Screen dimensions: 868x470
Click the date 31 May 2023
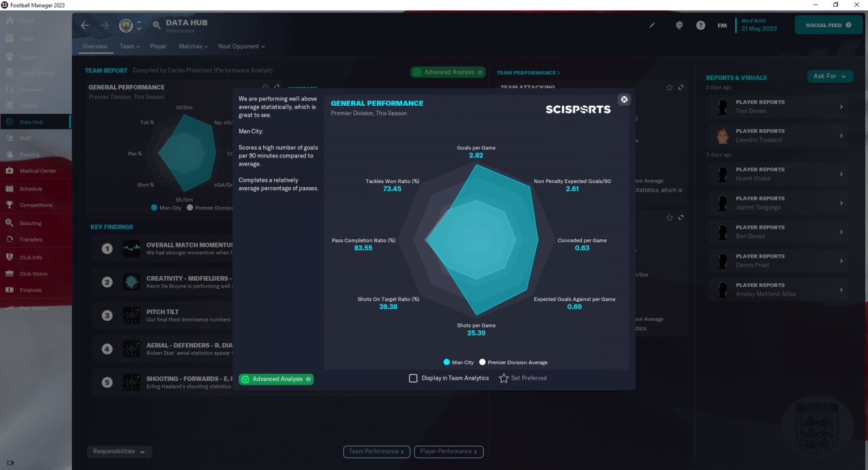coord(758,29)
